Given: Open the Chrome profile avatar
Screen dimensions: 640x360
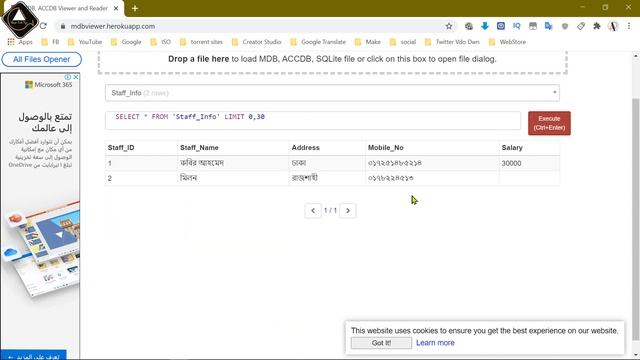Looking at the screenshot, I should (x=613, y=26).
